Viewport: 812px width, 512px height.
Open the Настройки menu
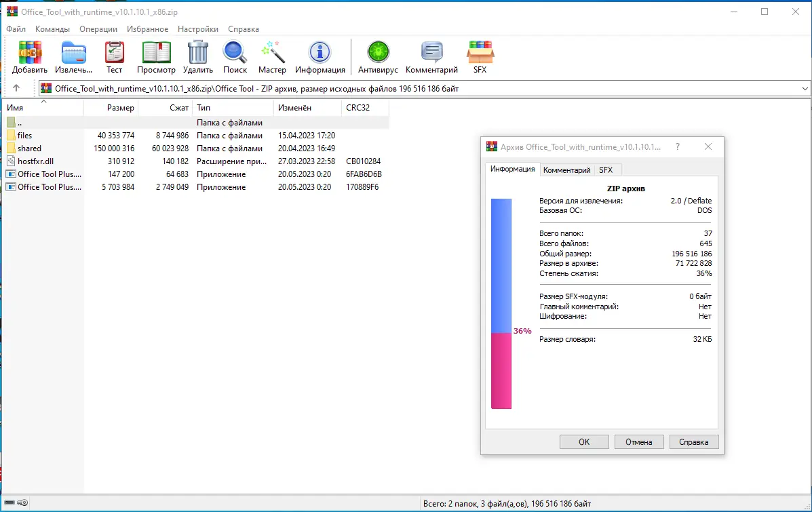click(197, 29)
